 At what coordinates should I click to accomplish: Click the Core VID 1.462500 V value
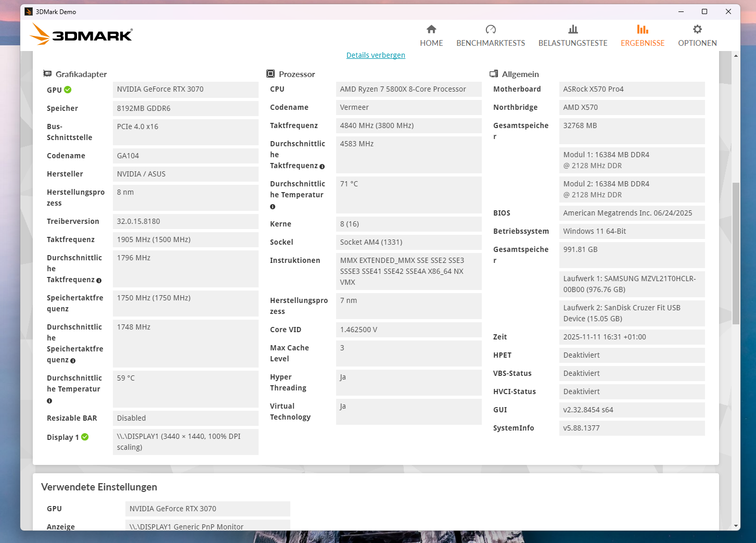pos(409,330)
